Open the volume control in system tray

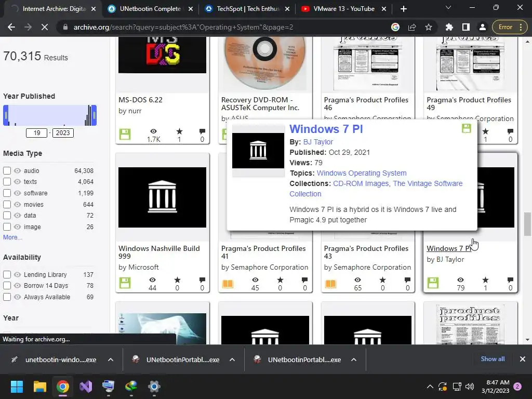(x=470, y=387)
